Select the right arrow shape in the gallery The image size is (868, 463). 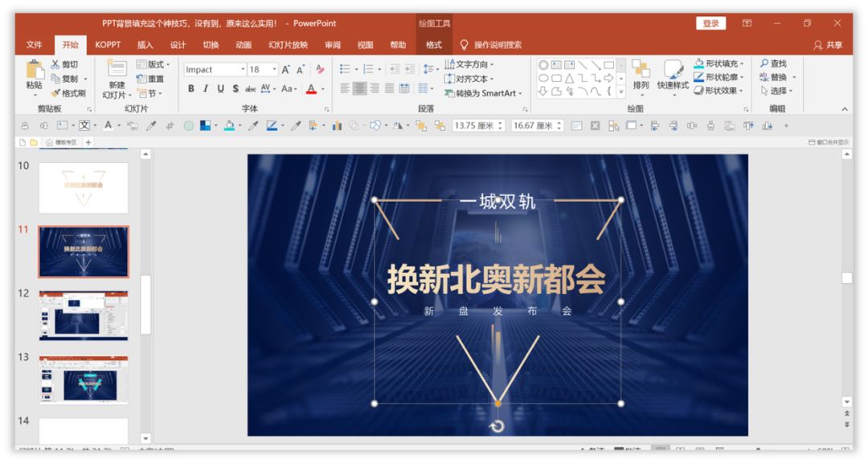point(608,78)
